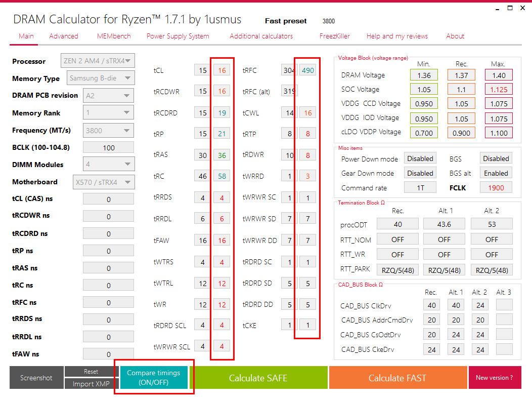This screenshot has height=400, width=532.
Task: Open Additional calculators tab
Action: tap(261, 36)
